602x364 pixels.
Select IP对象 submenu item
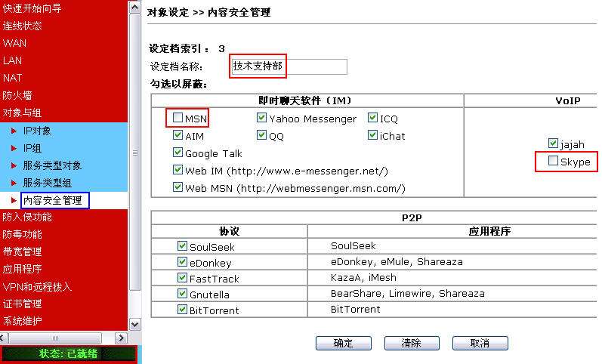(37, 131)
